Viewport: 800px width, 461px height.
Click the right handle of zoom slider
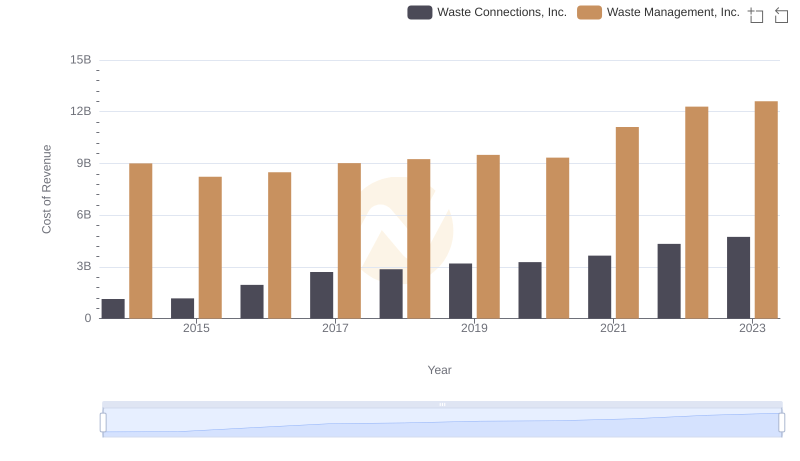781,423
